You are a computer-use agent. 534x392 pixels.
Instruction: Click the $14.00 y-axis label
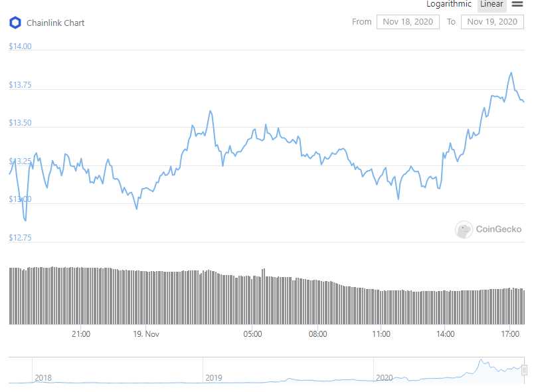coord(20,47)
